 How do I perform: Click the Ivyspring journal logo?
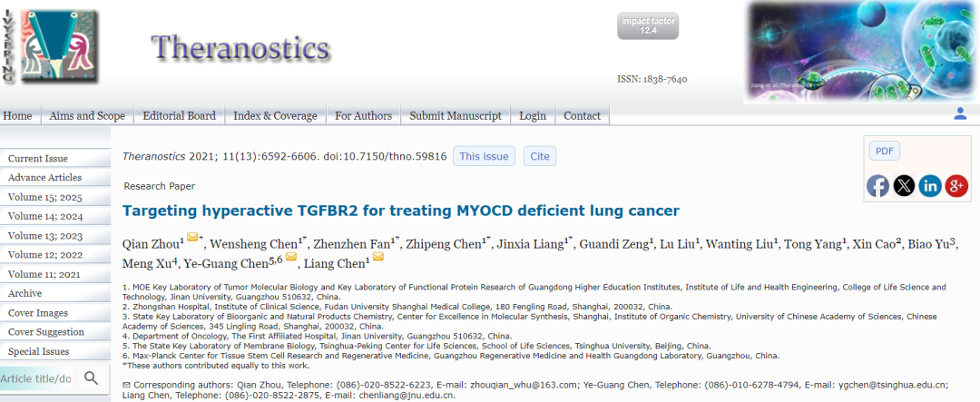(x=50, y=47)
